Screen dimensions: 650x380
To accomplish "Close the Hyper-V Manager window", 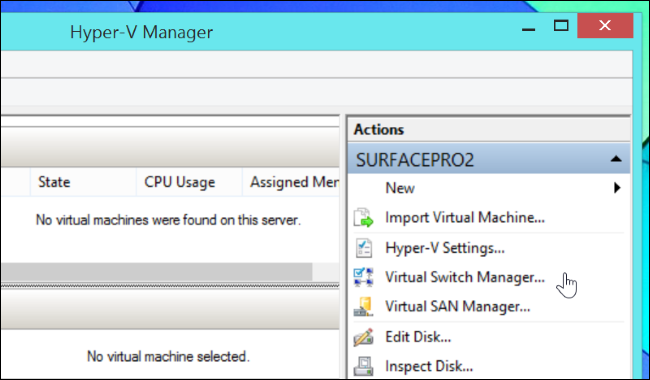I will point(605,26).
